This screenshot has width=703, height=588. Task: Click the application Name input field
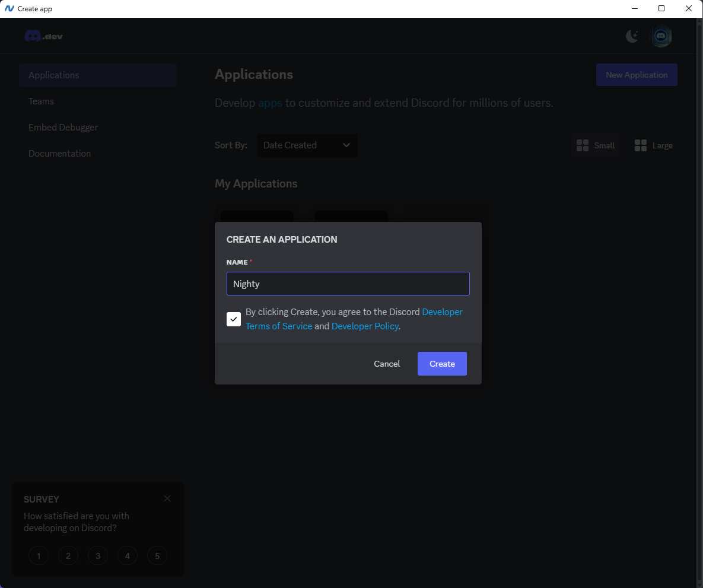[x=348, y=284]
